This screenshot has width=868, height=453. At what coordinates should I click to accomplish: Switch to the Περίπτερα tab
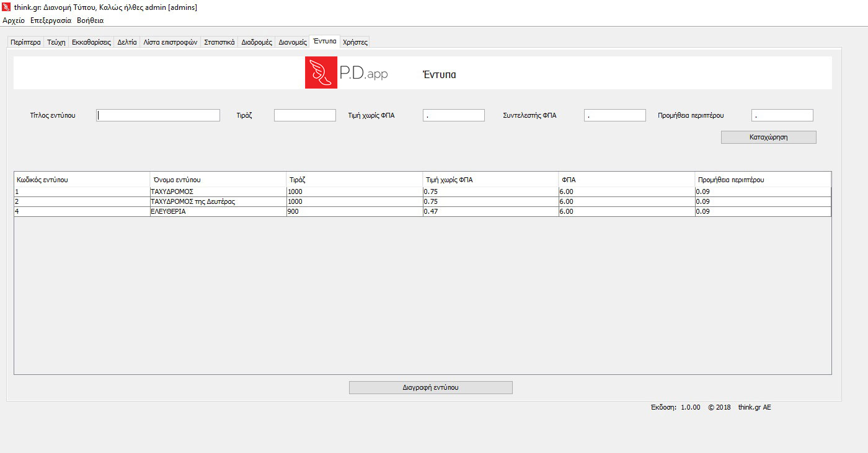[x=25, y=43]
